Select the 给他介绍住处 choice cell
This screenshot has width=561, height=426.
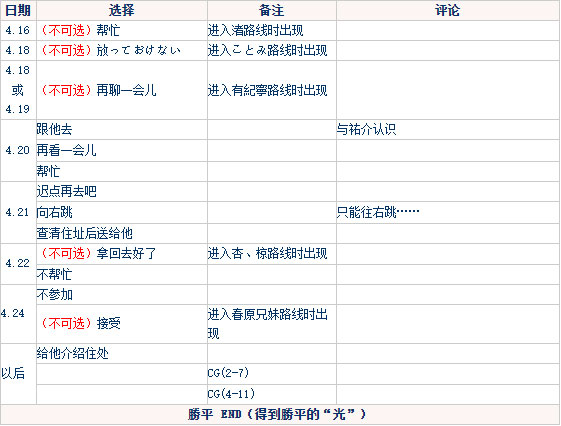tap(122, 353)
